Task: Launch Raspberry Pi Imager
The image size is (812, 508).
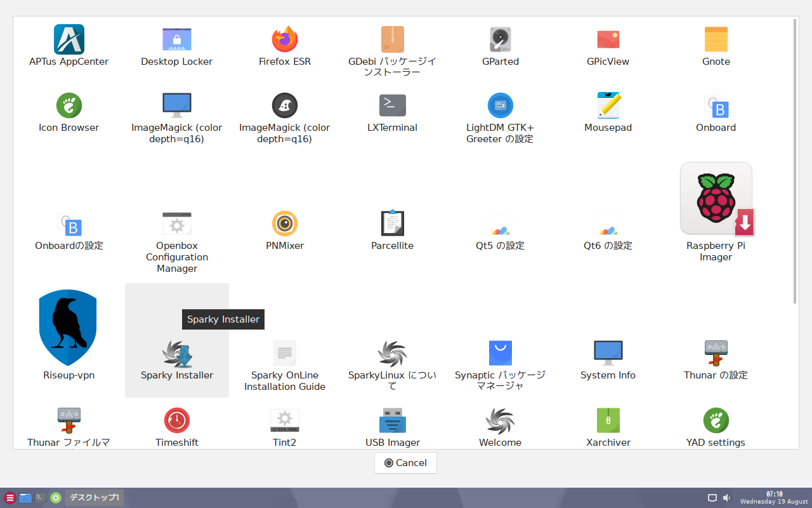Action: tap(716, 212)
